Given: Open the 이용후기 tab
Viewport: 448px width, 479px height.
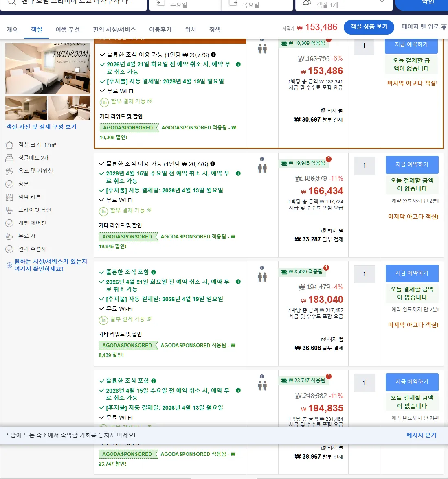Looking at the screenshot, I should [160, 29].
